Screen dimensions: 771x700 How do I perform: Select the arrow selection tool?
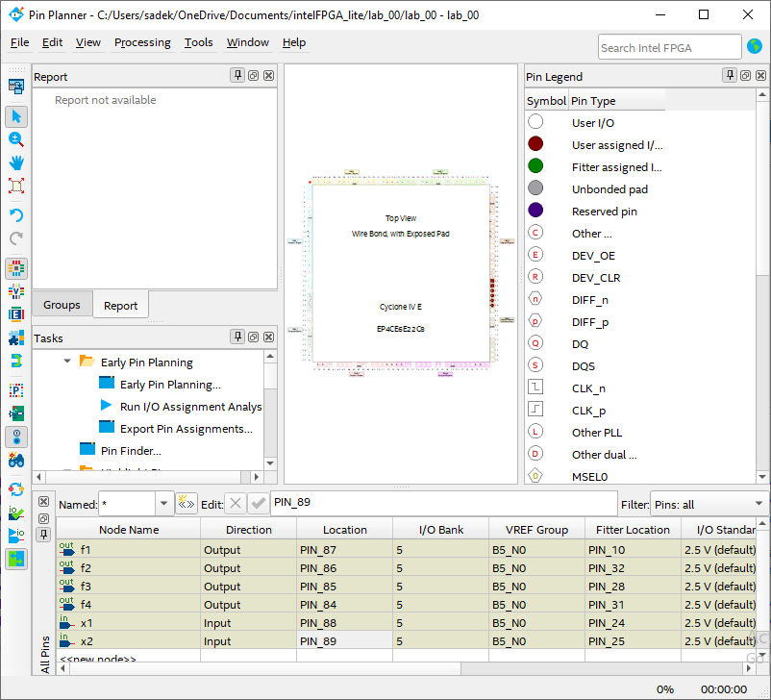[16, 116]
